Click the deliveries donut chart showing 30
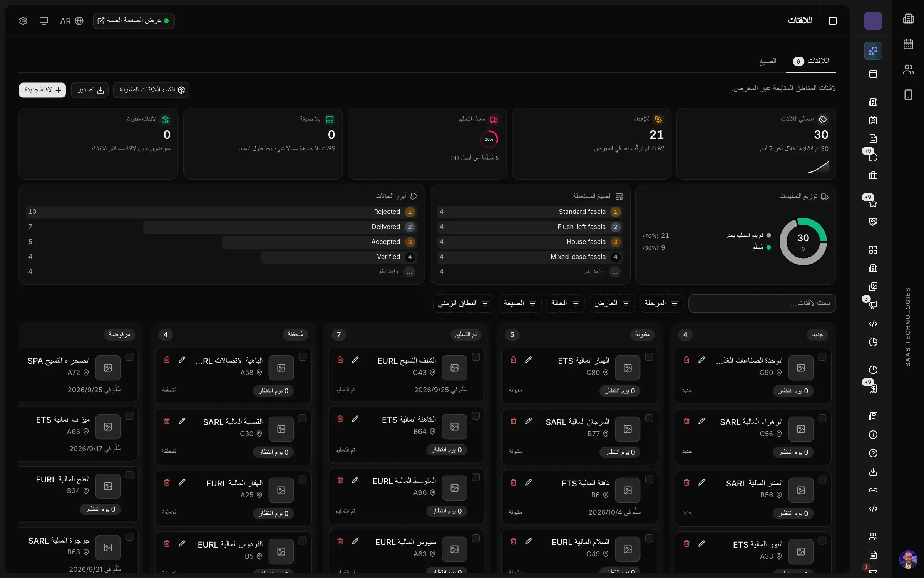Image resolution: width=924 pixels, height=578 pixels. click(x=803, y=242)
